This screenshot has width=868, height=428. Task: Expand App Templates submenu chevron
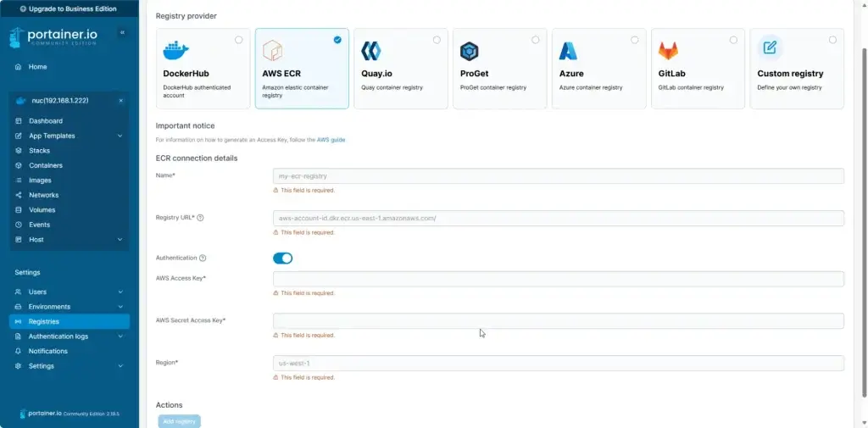120,136
